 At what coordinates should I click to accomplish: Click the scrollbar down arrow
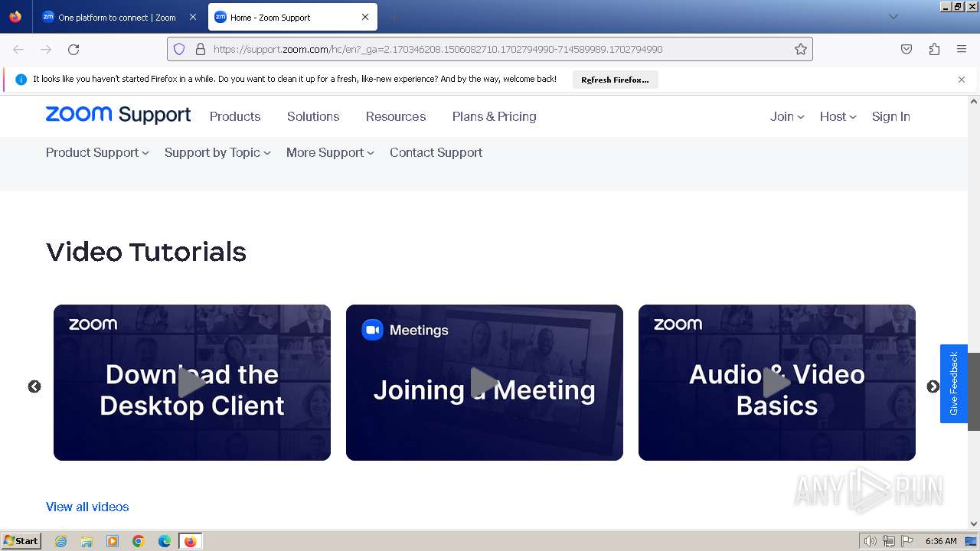[974, 524]
